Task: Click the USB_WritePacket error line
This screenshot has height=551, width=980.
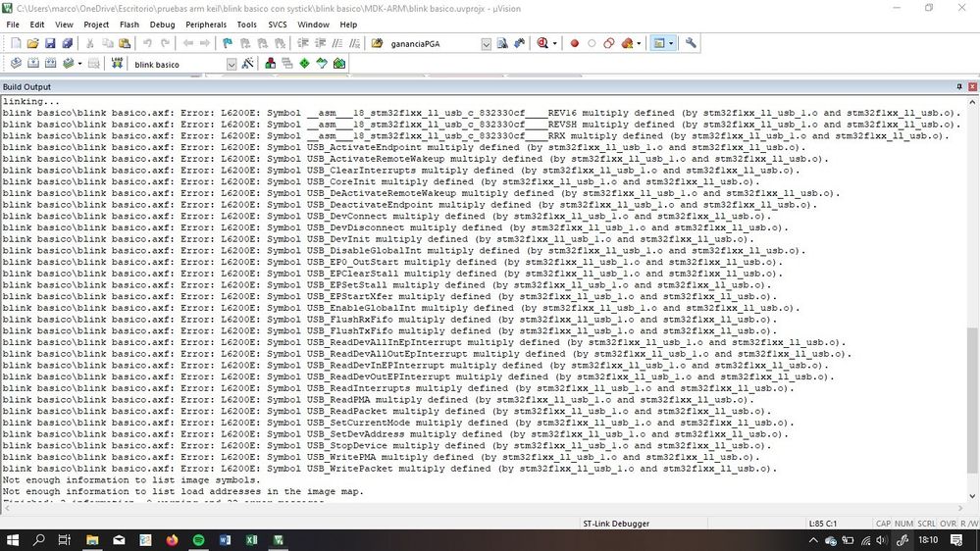Action: tap(389, 469)
